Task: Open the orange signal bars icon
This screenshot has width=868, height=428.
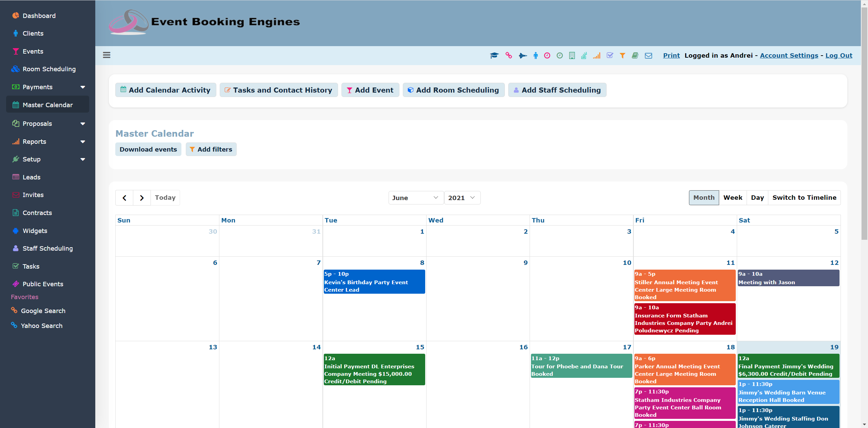Action: (597, 56)
